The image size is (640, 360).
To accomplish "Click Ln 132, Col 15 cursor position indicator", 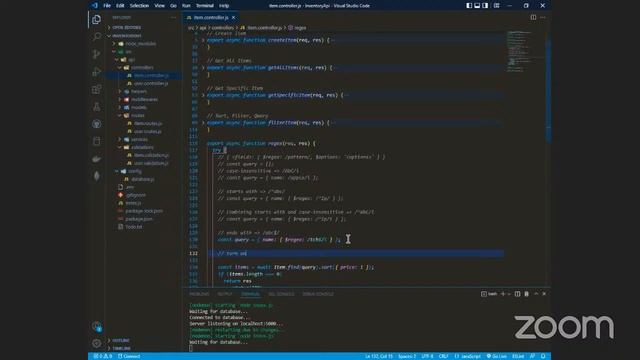I will [x=379, y=356].
